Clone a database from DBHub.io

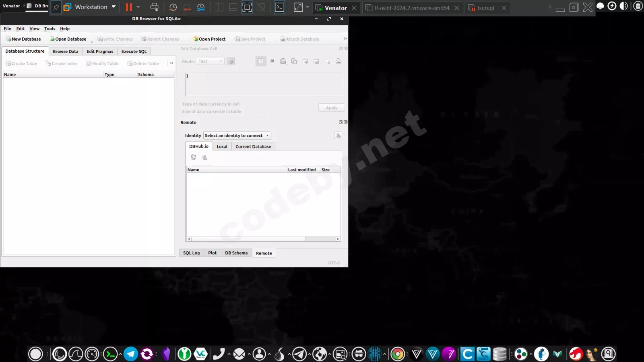[204, 157]
